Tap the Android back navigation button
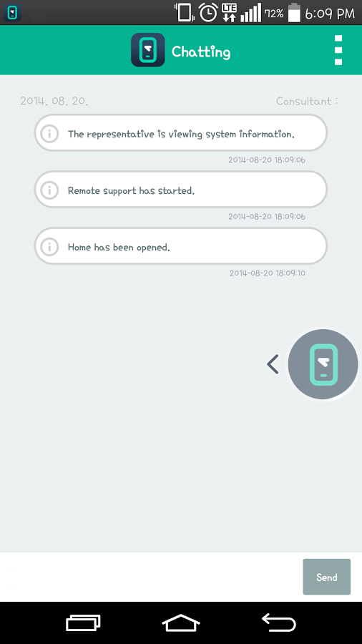Viewport: 362px width, 644px height. point(279,623)
